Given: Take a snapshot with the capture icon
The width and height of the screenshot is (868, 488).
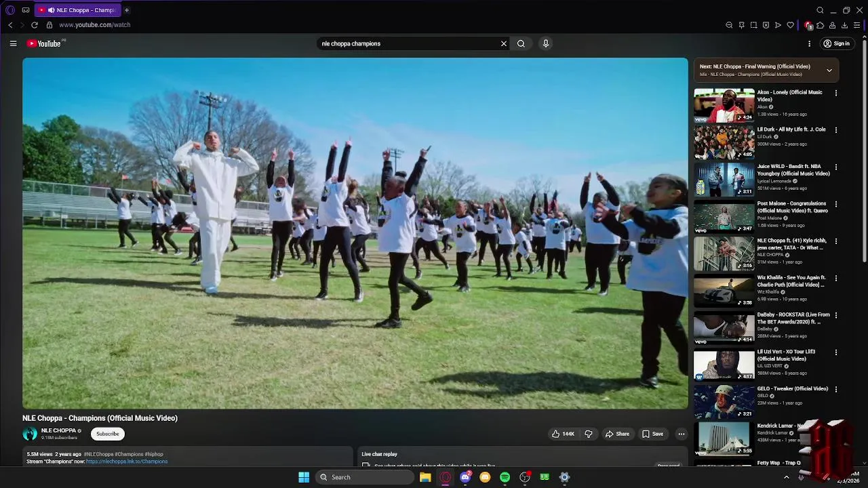Looking at the screenshot, I should [753, 25].
